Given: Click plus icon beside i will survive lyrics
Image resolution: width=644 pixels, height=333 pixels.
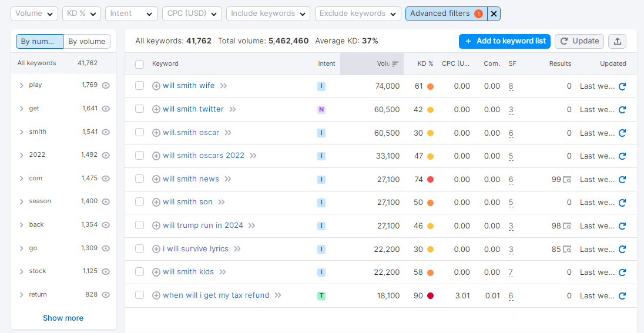Looking at the screenshot, I should coord(156,249).
